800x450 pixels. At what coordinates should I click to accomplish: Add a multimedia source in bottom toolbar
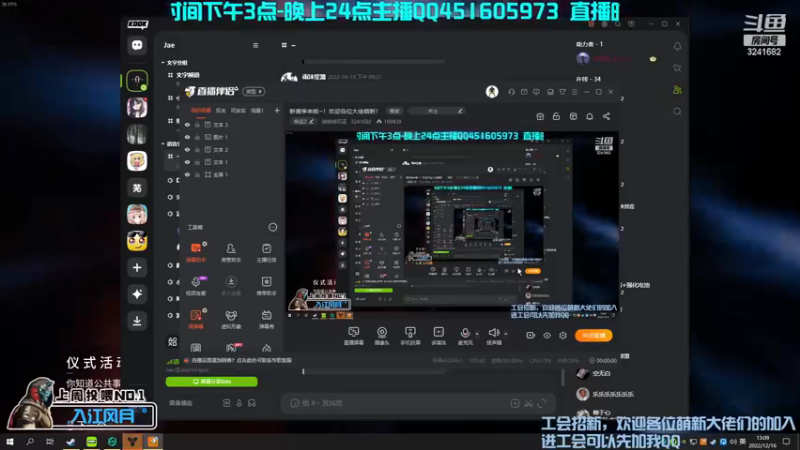[438, 336]
